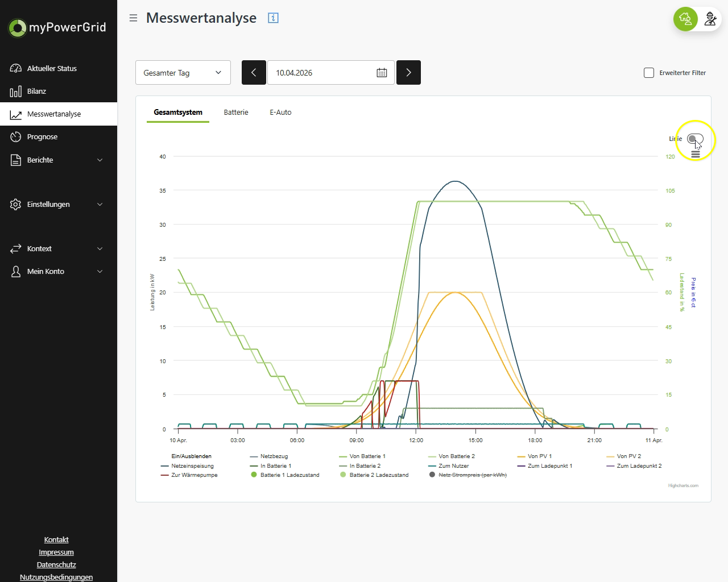
Task: Click the Ein/Ausblenden legend entry
Action: coord(192,456)
